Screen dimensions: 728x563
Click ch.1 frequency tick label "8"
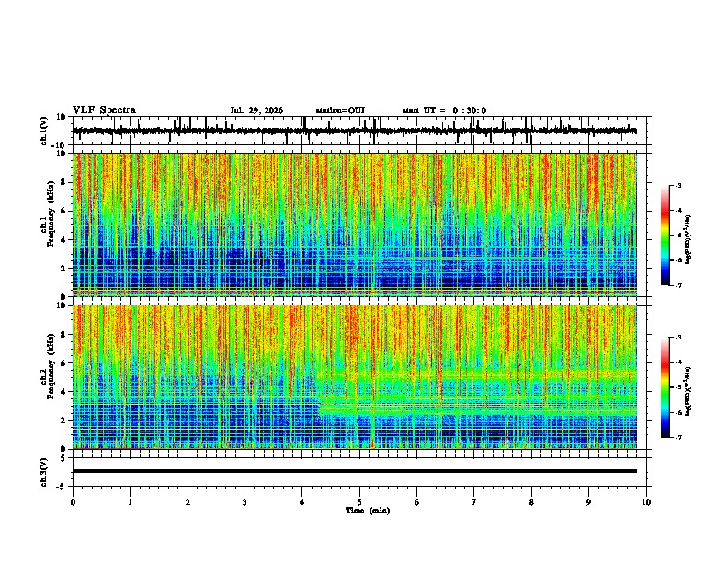[x=63, y=182]
